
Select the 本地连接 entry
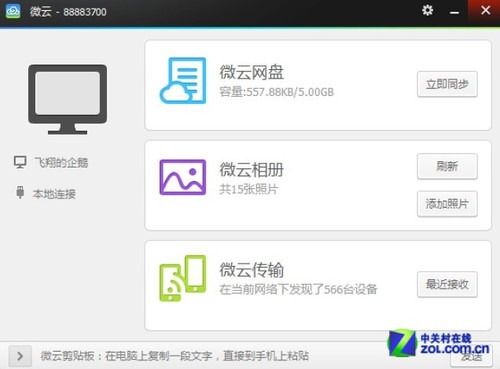46,193
